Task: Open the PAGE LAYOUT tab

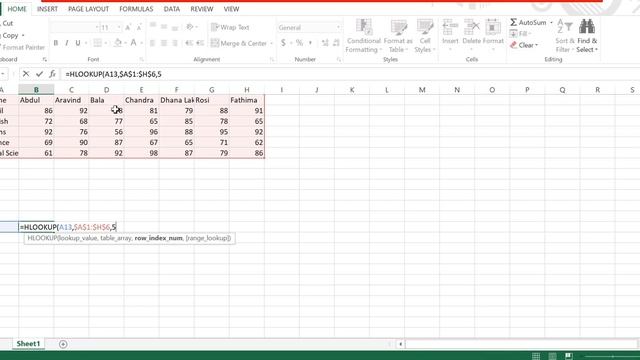Action: pos(89,9)
